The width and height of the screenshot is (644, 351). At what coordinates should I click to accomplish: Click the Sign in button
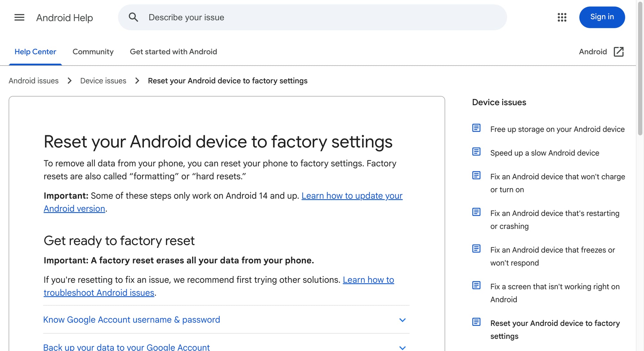602,17
